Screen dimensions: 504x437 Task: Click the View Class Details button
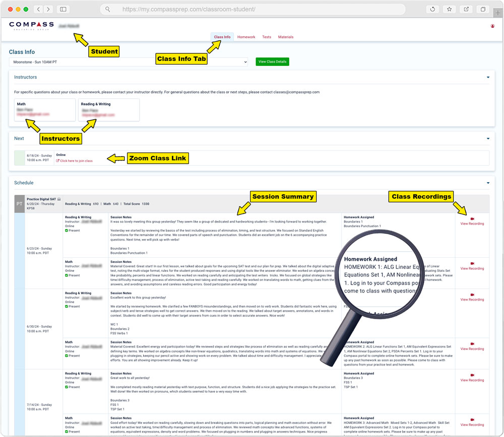272,61
